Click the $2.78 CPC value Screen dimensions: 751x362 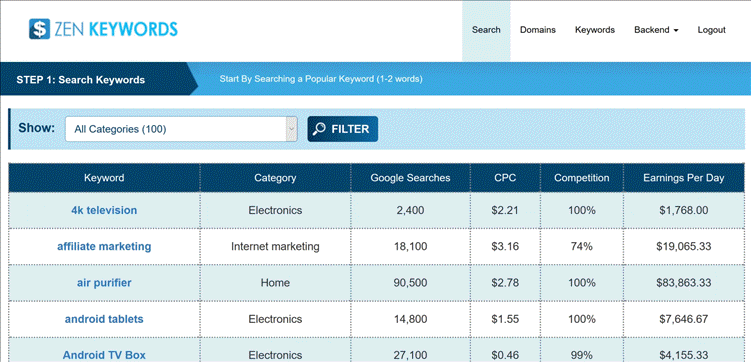505,283
